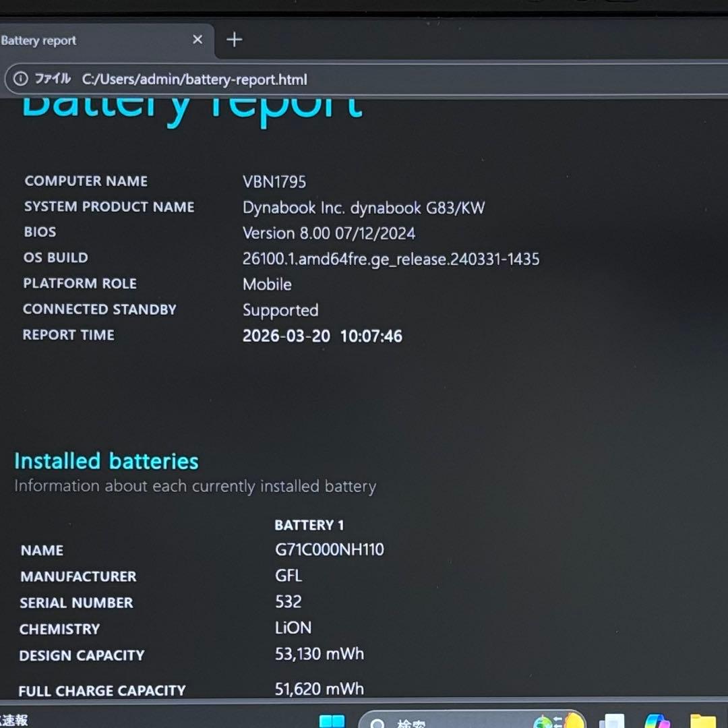Click the DESIGN CAPACITY label
728x728 pixels.
pos(82,655)
